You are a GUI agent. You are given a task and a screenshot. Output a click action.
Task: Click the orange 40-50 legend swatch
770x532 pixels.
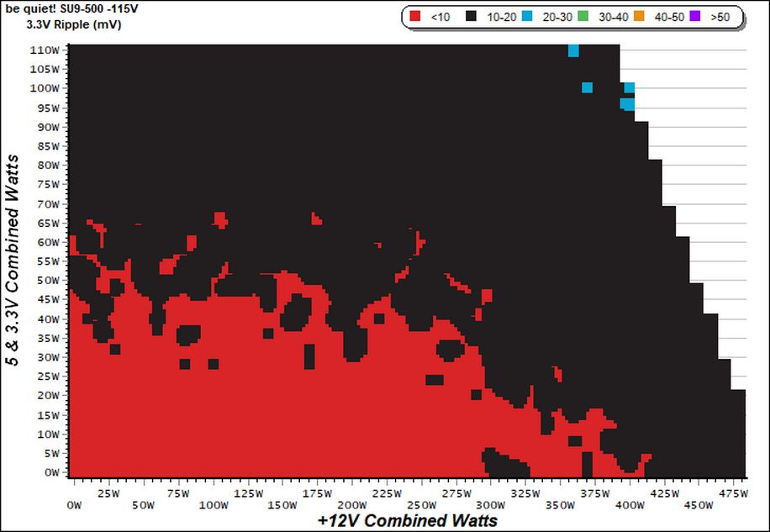pos(639,16)
